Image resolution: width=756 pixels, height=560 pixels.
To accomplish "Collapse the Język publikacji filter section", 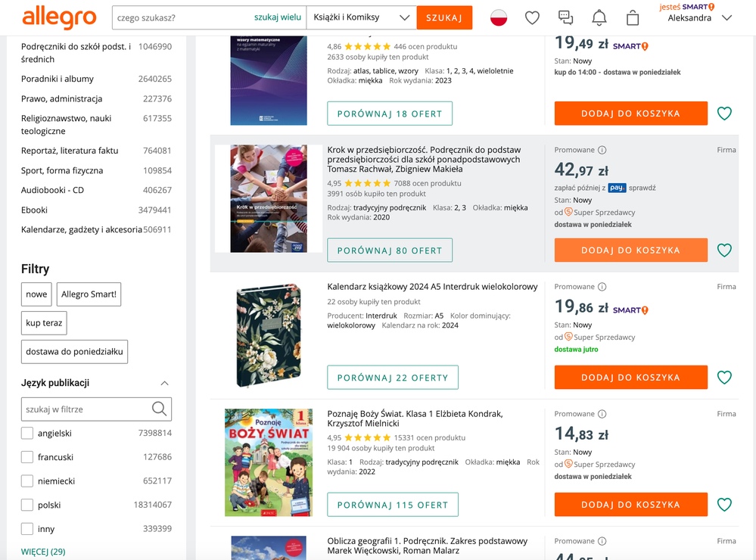I will tap(164, 383).
